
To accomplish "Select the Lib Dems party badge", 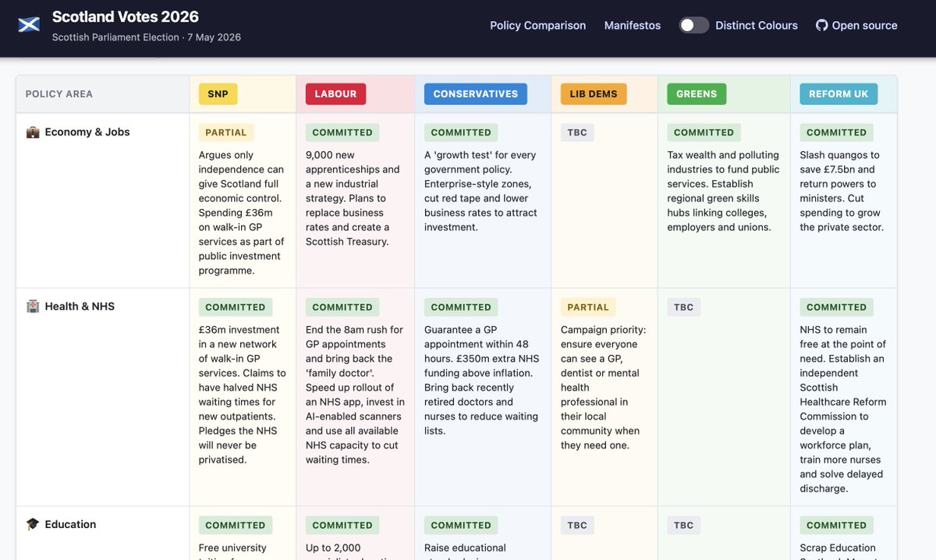I will coord(594,94).
